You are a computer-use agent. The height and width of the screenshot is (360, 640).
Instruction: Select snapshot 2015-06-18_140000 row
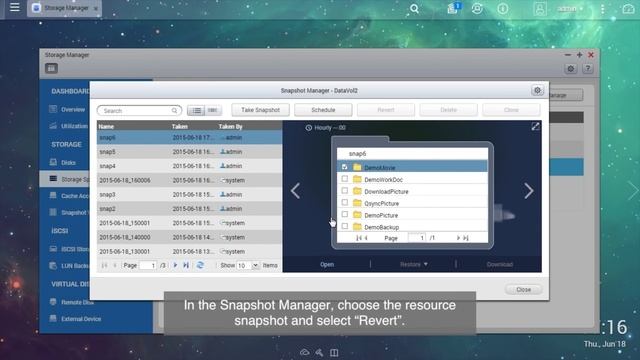point(189,237)
